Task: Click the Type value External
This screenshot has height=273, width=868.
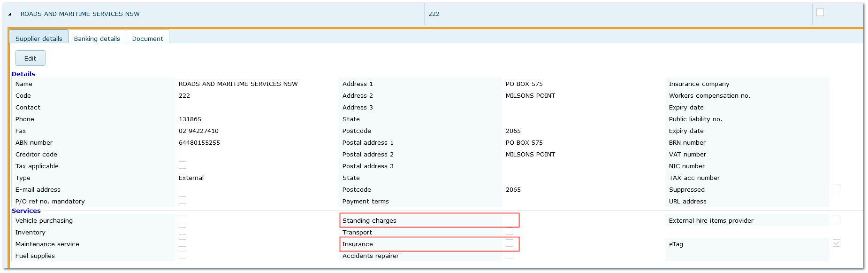Action: tap(191, 178)
